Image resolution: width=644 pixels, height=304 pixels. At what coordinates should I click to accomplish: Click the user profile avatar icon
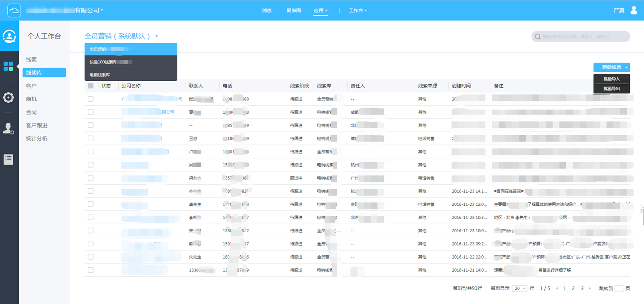click(634, 10)
